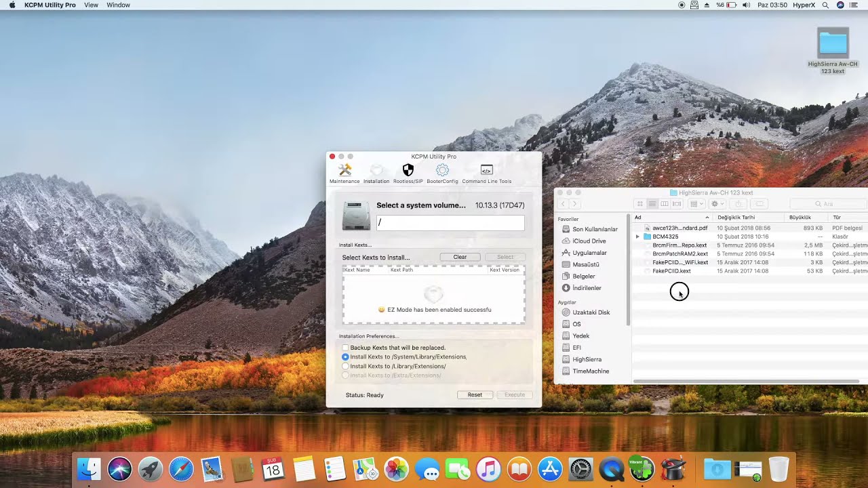This screenshot has height=488, width=868.
Task: Open QuickTime Player from the Dock
Action: 612,469
